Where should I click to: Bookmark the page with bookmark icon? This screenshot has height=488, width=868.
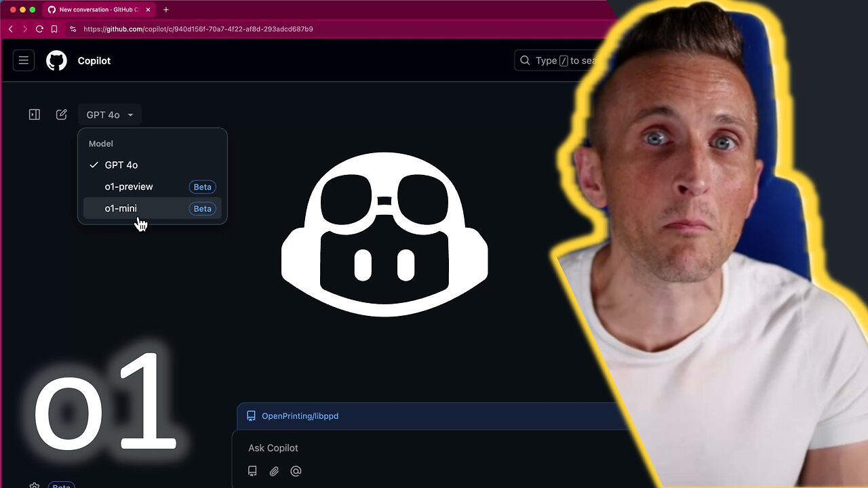click(54, 29)
